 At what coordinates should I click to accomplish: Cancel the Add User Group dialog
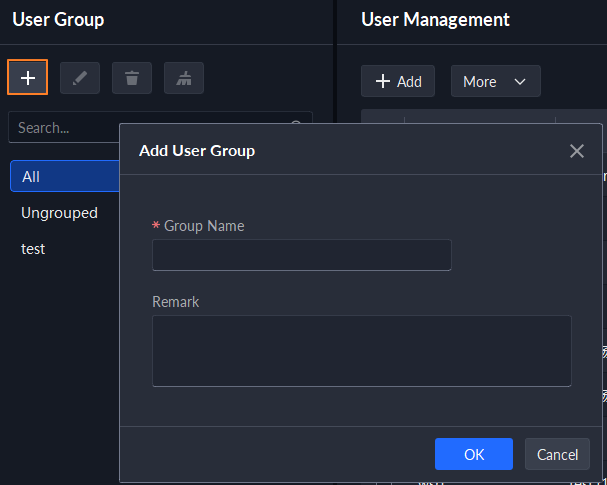[557, 454]
